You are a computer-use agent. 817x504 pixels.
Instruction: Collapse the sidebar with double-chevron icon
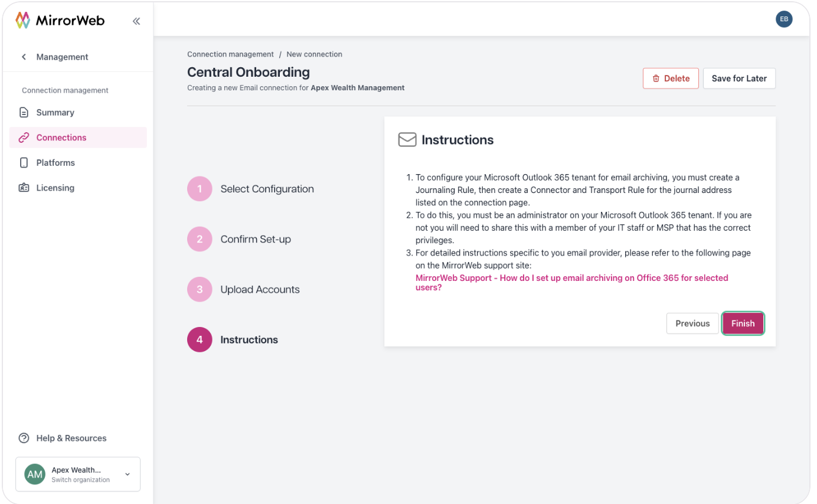[x=136, y=21]
